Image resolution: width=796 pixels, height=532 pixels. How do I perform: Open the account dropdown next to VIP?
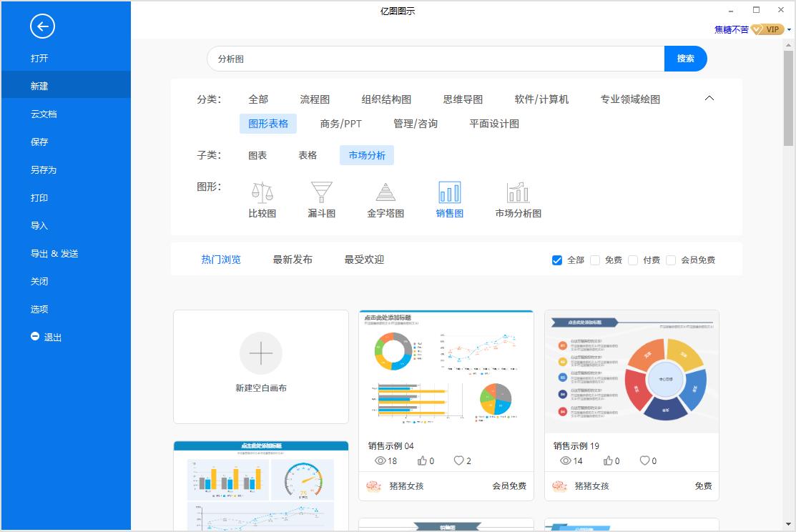789,29
